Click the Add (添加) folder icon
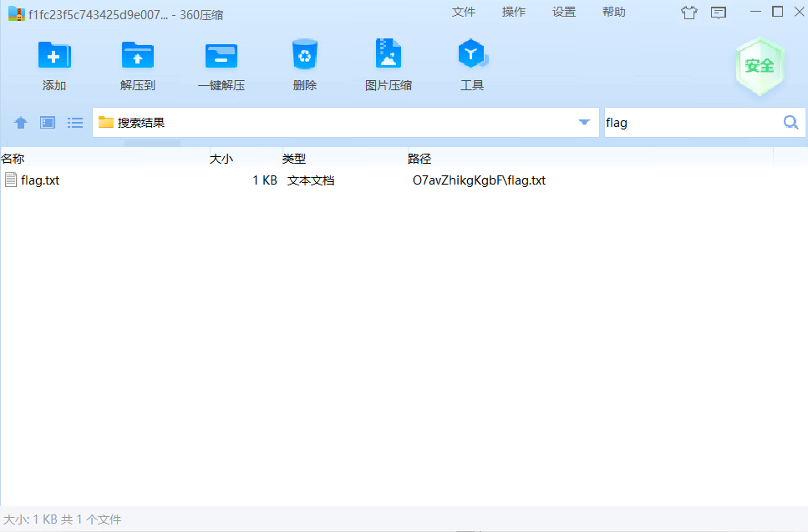Image resolution: width=808 pixels, height=532 pixels. tap(54, 54)
